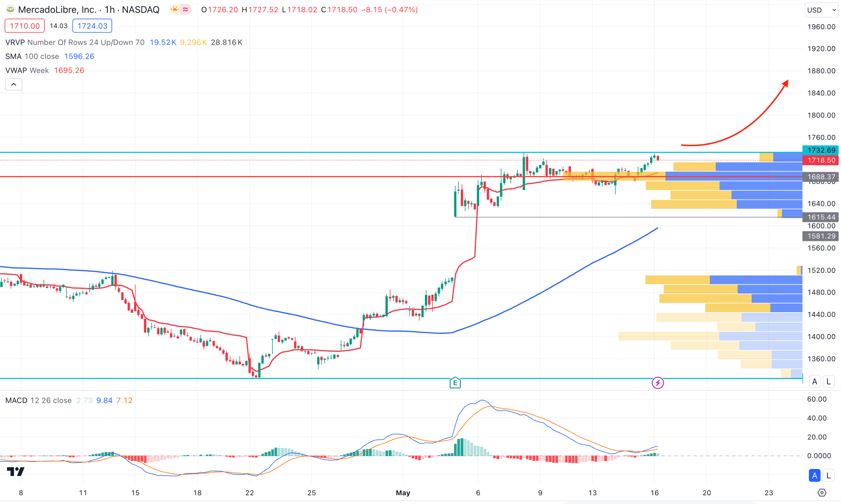841x504 pixels.
Task: Click the pink approximately-equal data status icon
Action: point(186,10)
